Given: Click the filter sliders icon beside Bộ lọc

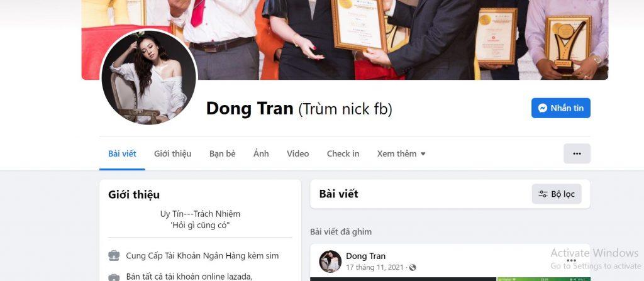Looking at the screenshot, I should click(543, 194).
